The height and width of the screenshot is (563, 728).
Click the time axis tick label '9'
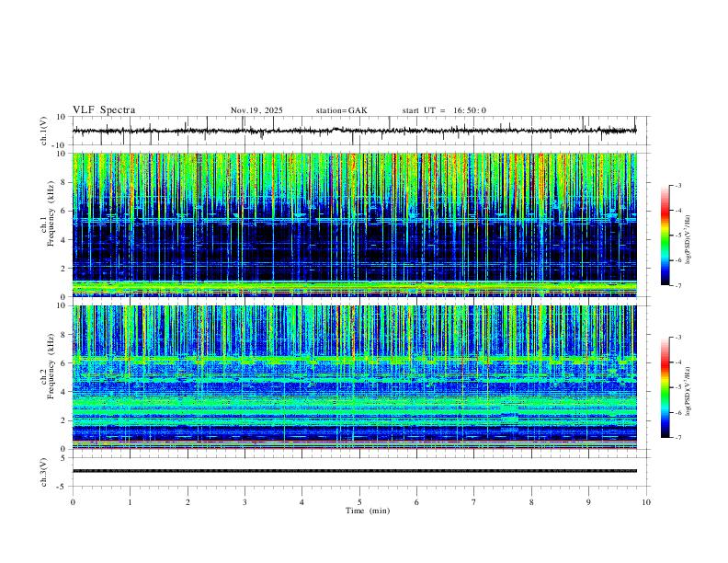point(588,502)
